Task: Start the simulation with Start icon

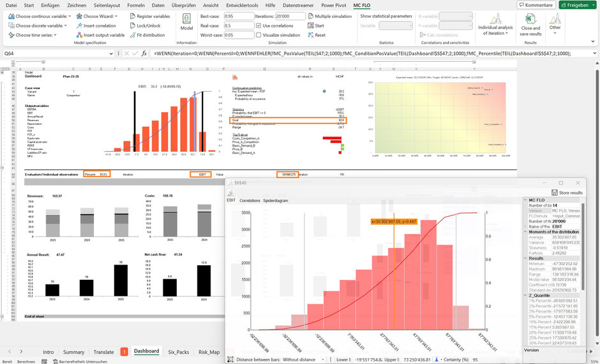Action: [311, 25]
